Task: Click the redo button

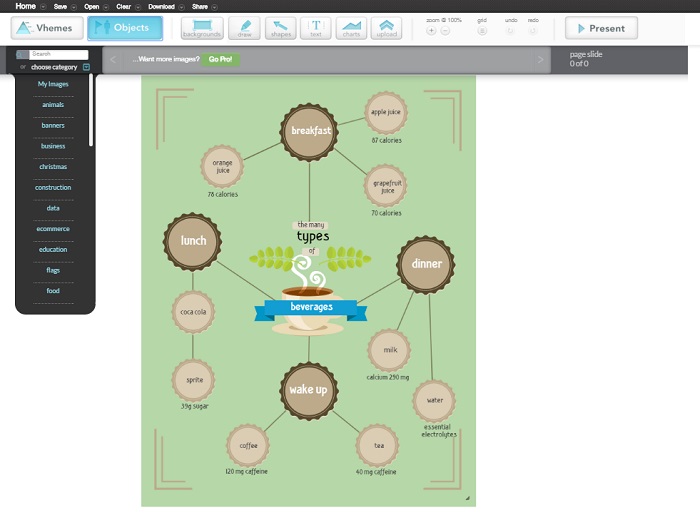Action: pyautogui.click(x=532, y=31)
